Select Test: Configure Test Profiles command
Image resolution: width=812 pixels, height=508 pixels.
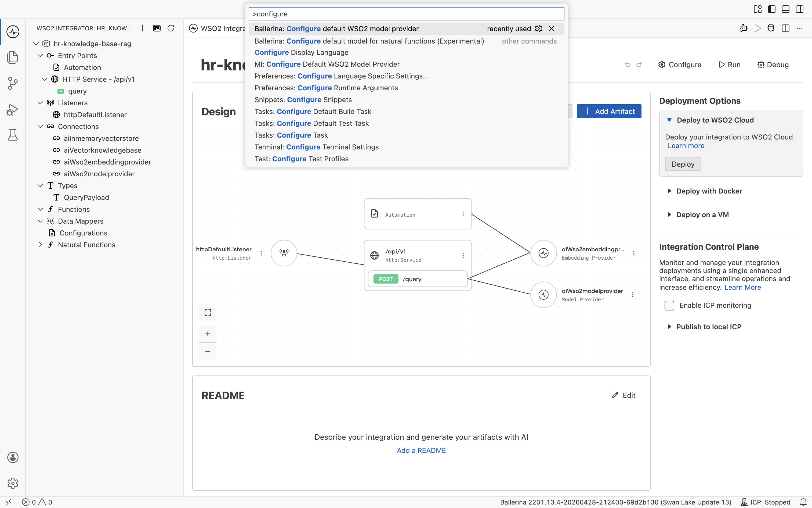(x=406, y=159)
